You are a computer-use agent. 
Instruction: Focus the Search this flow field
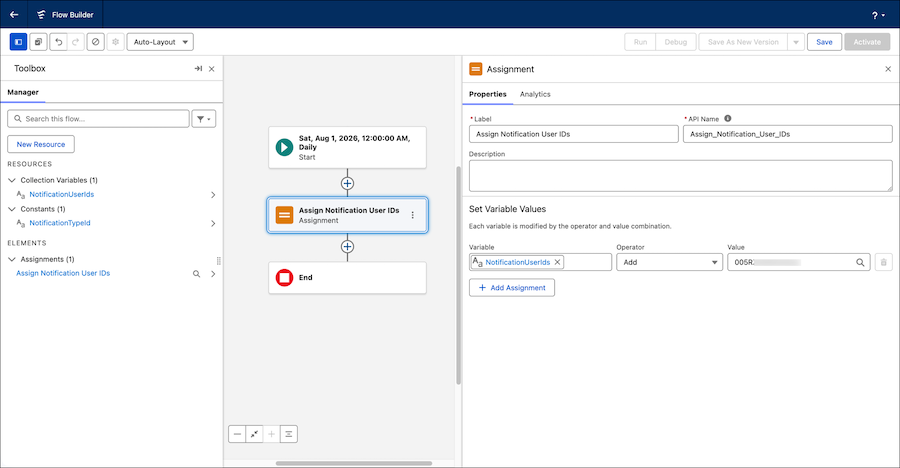pos(98,119)
